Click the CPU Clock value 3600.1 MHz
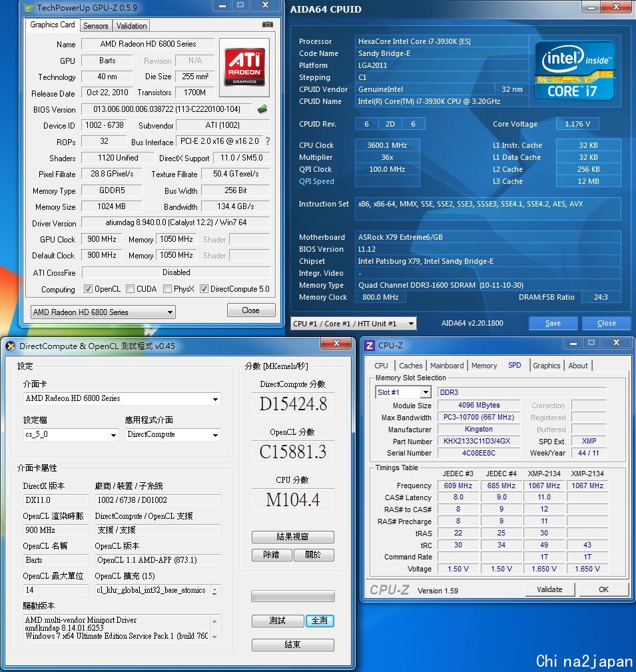Image resolution: width=636 pixels, height=672 pixels. click(x=387, y=145)
